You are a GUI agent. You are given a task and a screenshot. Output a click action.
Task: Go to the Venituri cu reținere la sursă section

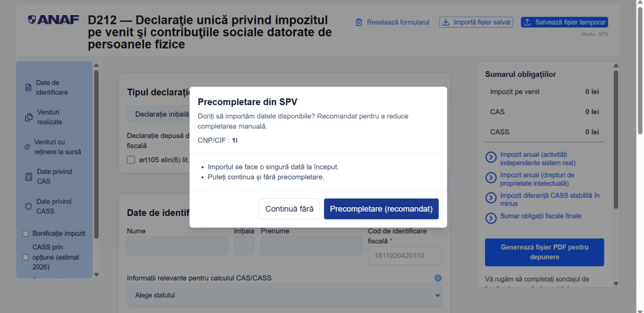(x=57, y=147)
